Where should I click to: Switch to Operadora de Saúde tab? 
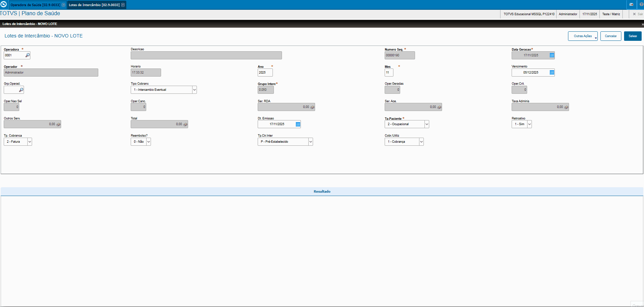(35, 5)
